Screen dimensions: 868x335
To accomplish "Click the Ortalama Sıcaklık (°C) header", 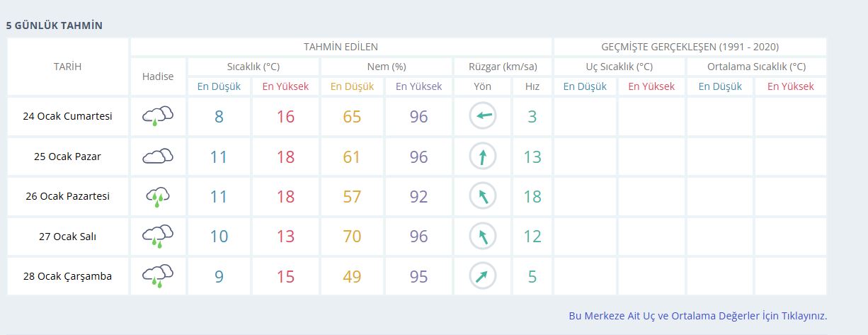I will coord(756,67).
